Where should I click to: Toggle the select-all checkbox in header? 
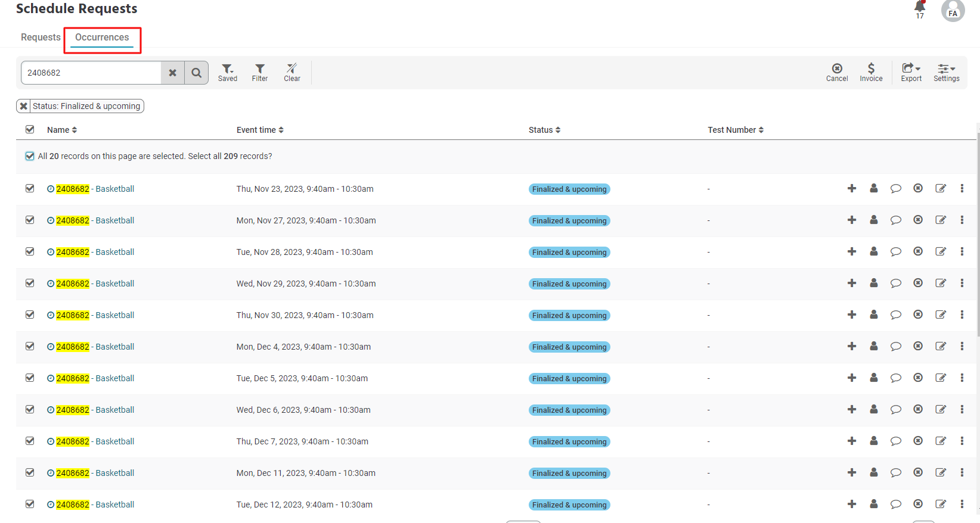(30, 129)
